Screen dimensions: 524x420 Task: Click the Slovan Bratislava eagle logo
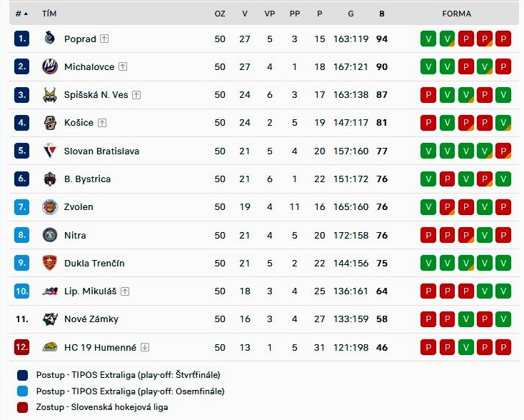click(50, 151)
